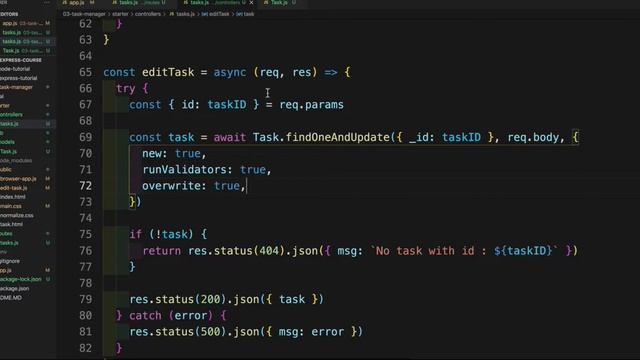
Task: Open task.html in the explorer
Action: tap(12, 224)
